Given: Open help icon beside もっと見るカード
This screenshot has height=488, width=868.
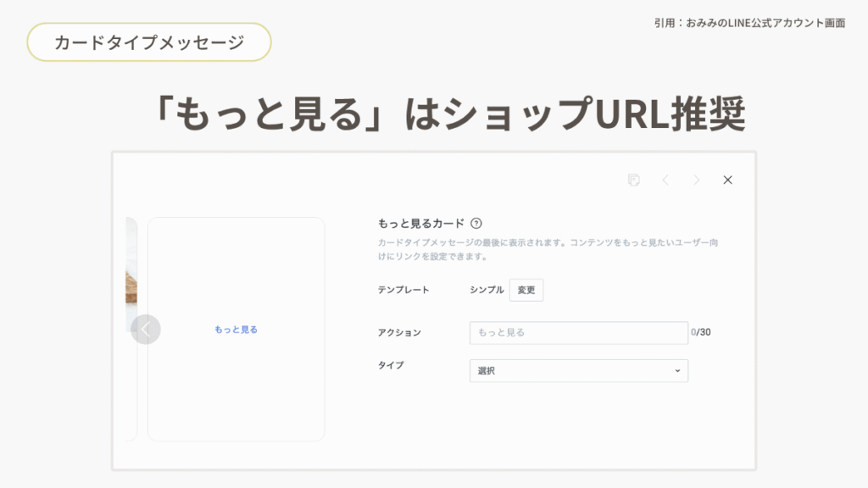Looking at the screenshot, I should tap(476, 224).
